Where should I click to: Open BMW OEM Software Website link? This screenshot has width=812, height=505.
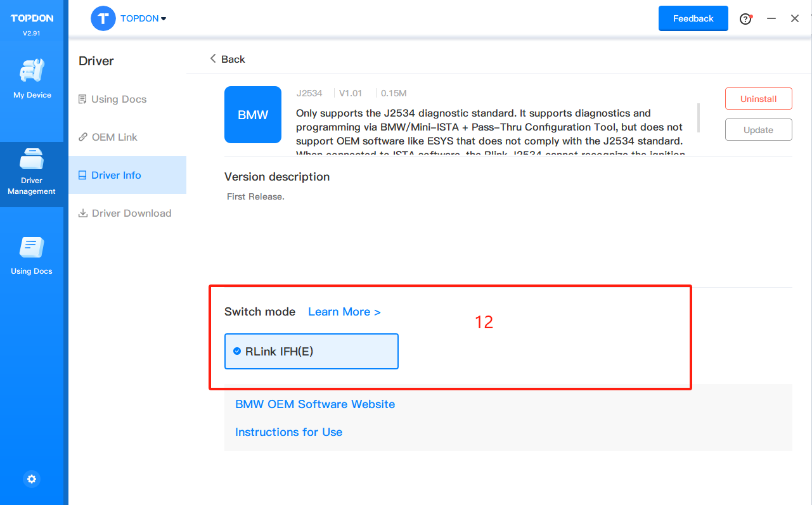[x=315, y=404]
